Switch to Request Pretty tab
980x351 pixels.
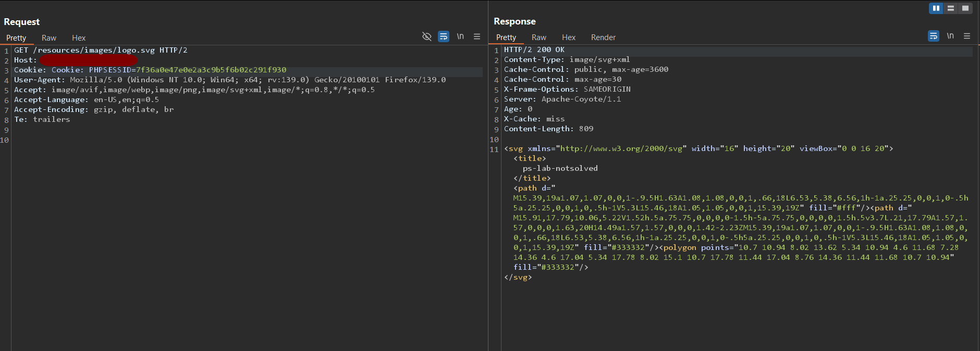(16, 38)
